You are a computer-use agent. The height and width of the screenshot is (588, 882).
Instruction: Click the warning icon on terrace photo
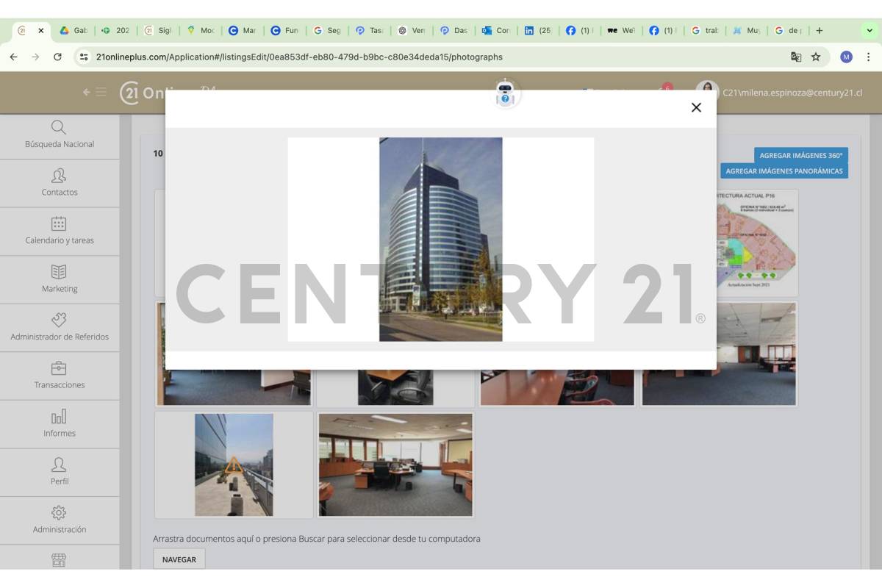tap(234, 465)
